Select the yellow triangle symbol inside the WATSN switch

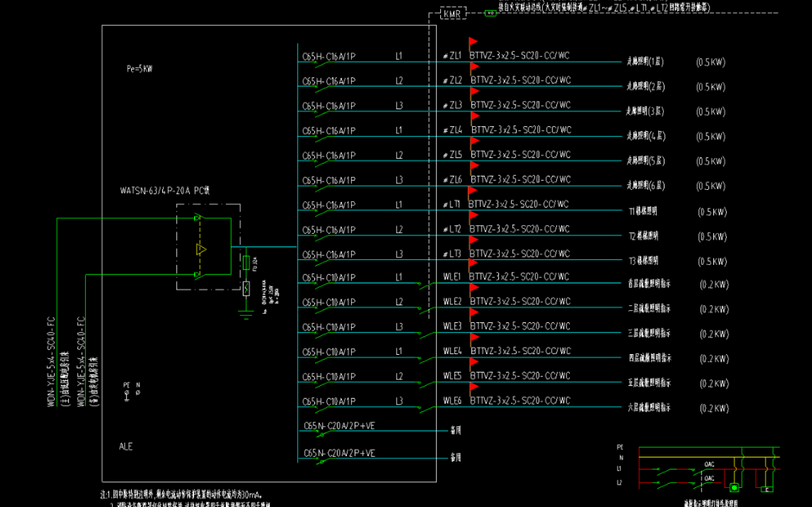[201, 249]
